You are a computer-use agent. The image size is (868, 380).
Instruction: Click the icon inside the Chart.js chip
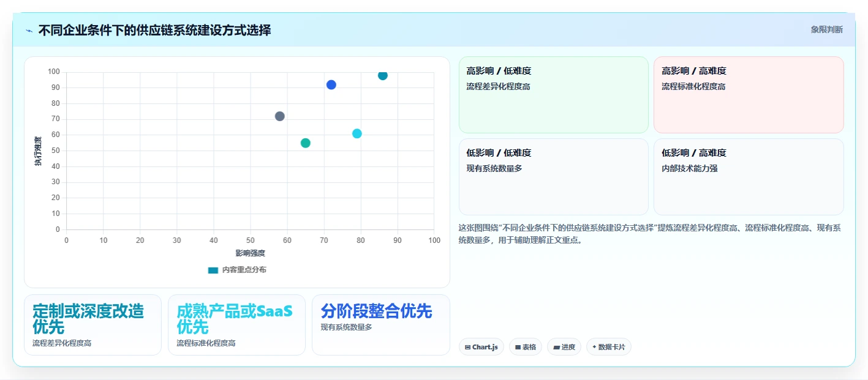click(468, 347)
